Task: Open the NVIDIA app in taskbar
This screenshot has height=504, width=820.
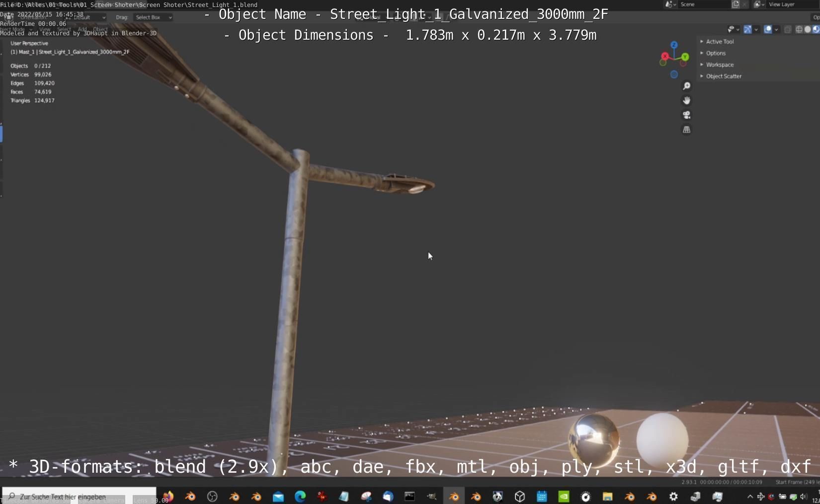Action: [x=564, y=496]
